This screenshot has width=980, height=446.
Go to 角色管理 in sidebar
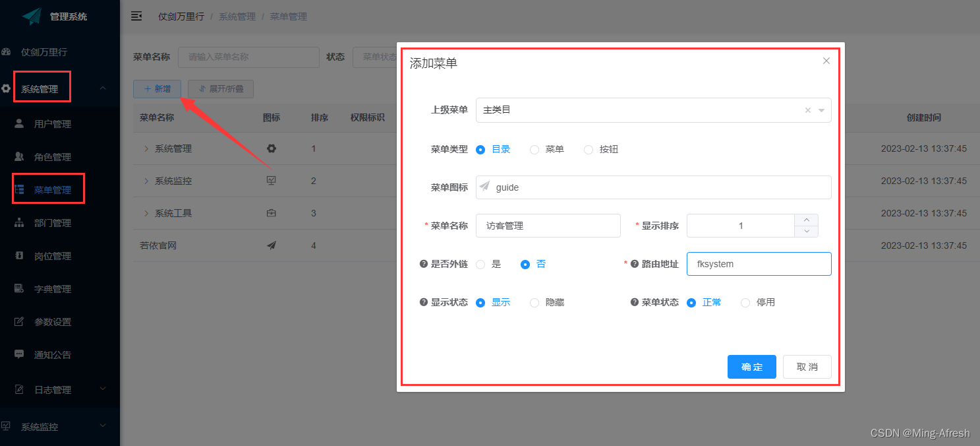[x=52, y=157]
